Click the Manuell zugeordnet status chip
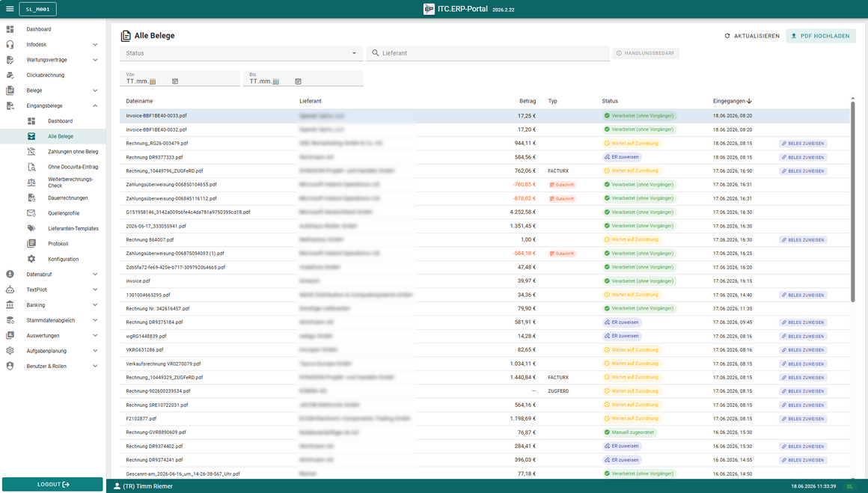Image resolution: width=868 pixels, height=493 pixels. [x=629, y=432]
